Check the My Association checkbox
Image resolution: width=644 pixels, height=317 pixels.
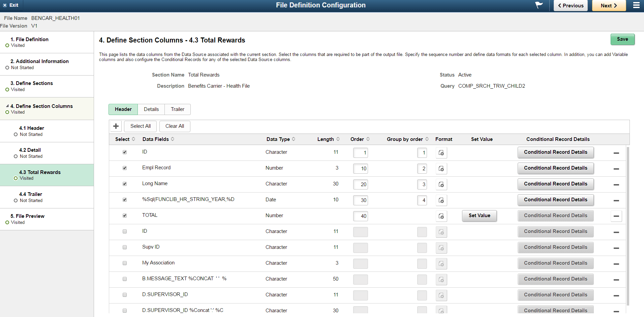pos(124,263)
